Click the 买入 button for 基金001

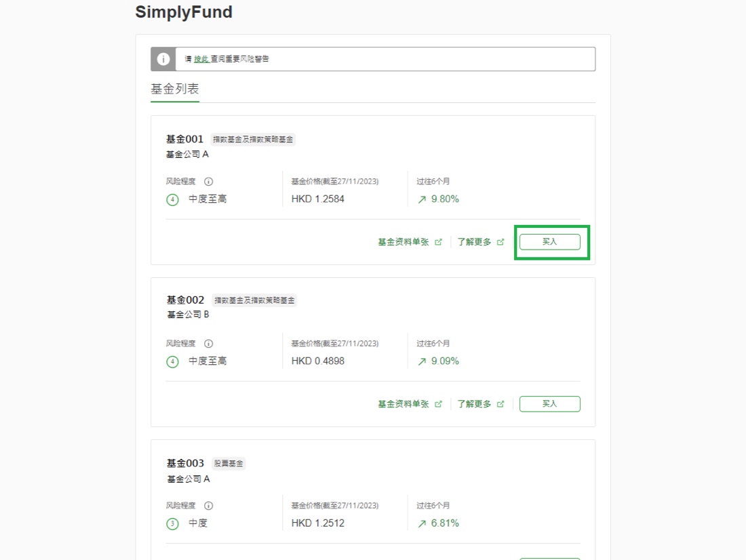coord(549,242)
